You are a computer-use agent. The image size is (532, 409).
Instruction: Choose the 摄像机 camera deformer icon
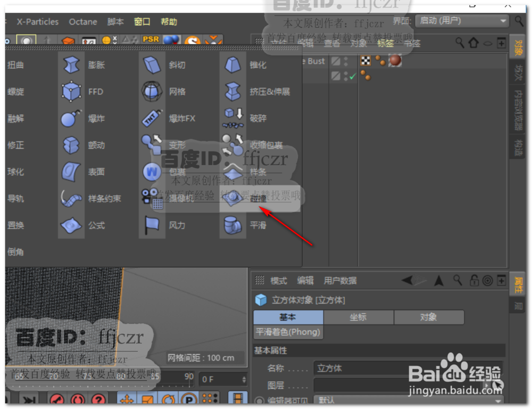152,199
